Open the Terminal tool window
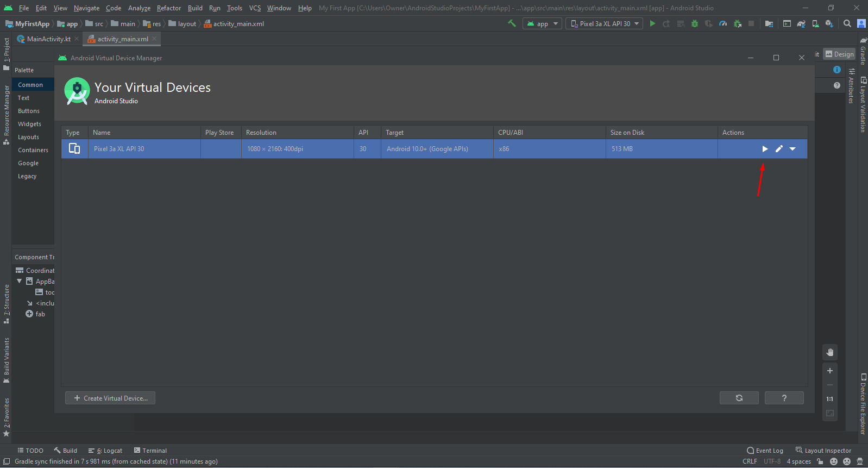Image resolution: width=868 pixels, height=468 pixels. pos(150,451)
